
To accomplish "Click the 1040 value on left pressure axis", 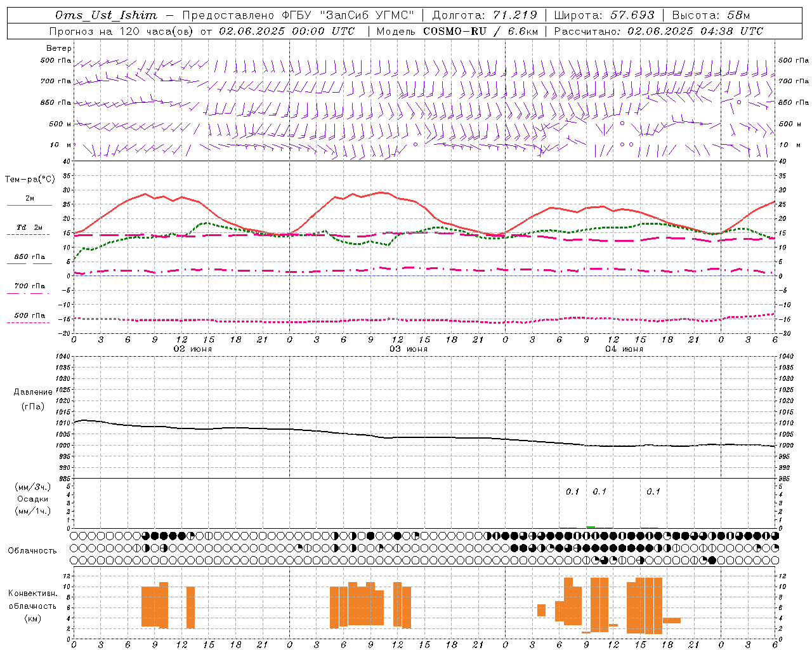I will (x=64, y=356).
